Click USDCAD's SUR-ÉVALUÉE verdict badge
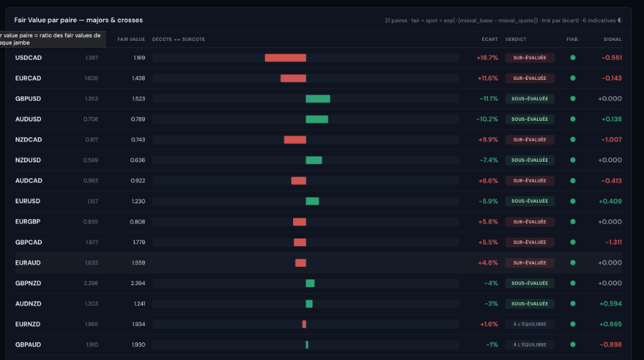644x360 pixels. pos(530,58)
